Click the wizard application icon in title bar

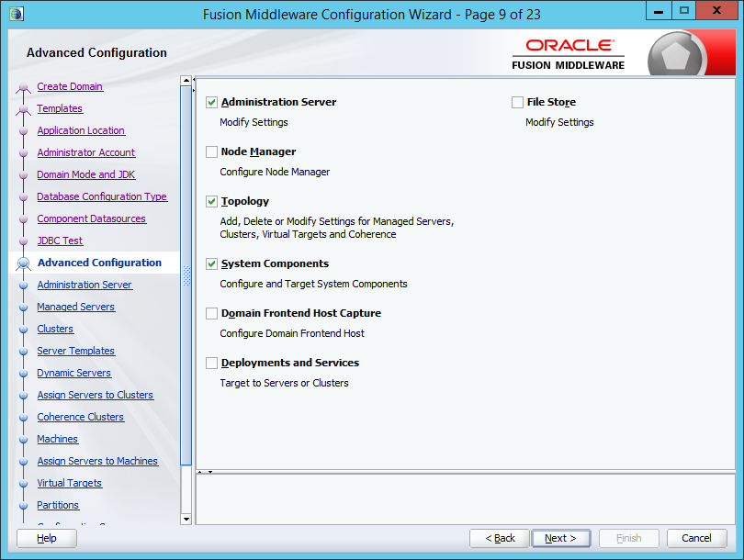17,14
